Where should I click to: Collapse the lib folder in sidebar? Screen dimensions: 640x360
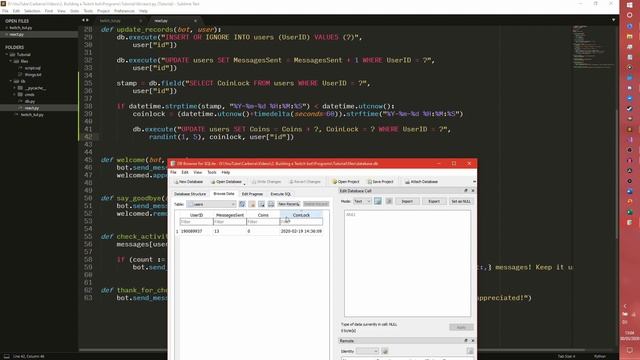point(11,81)
